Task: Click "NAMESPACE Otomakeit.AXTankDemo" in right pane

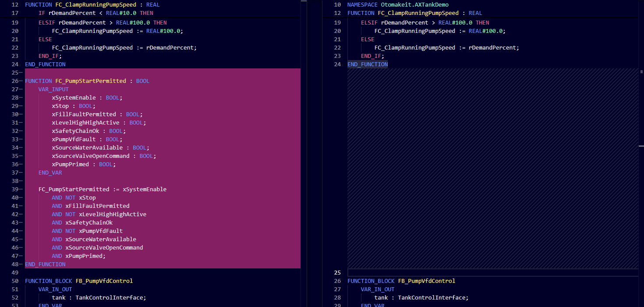Action: [x=398, y=4]
